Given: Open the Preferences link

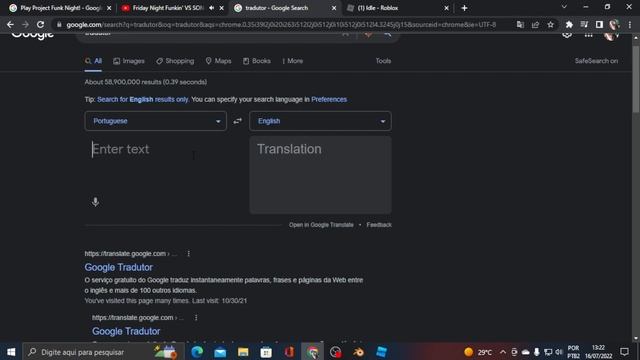Looking at the screenshot, I should pyautogui.click(x=329, y=99).
